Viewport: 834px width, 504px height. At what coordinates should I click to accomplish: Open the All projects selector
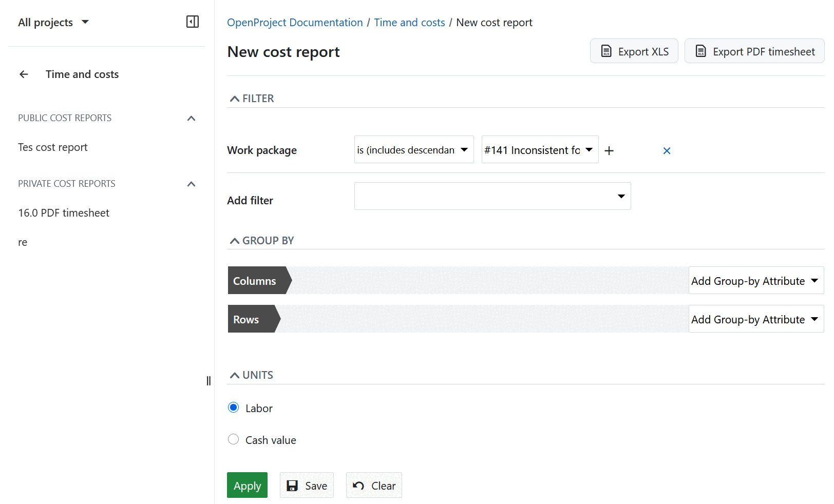click(x=53, y=22)
